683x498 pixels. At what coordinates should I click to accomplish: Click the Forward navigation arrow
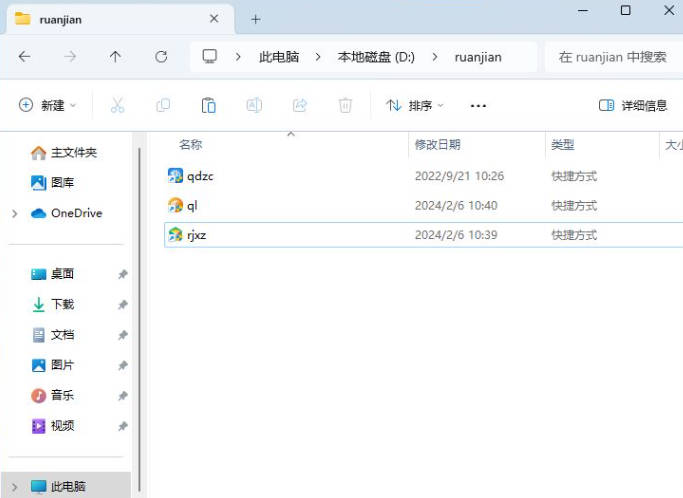(x=70, y=57)
